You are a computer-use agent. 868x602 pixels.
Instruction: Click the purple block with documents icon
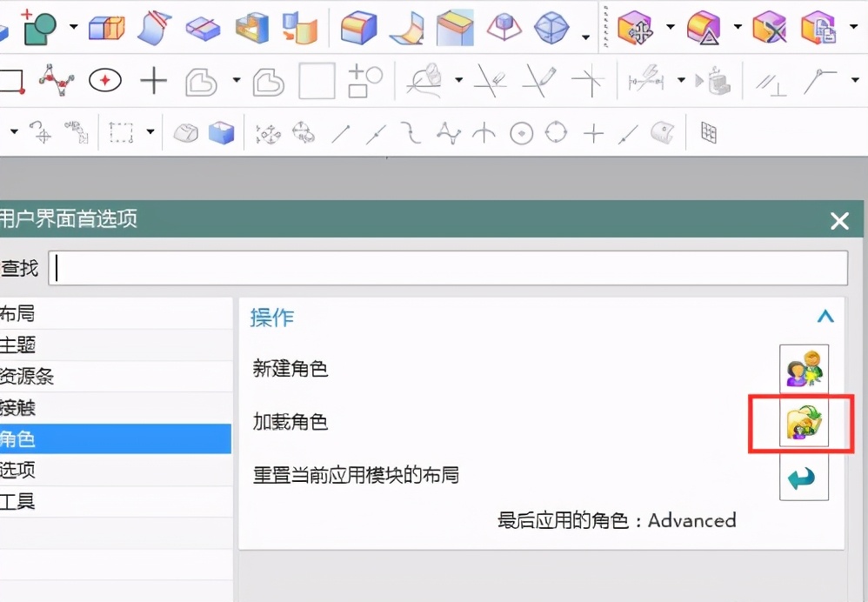818,28
